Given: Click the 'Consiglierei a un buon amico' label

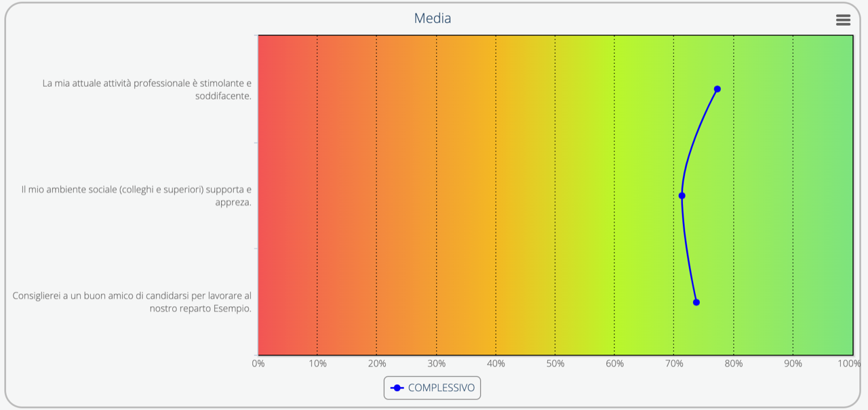Looking at the screenshot, I should point(132,302).
